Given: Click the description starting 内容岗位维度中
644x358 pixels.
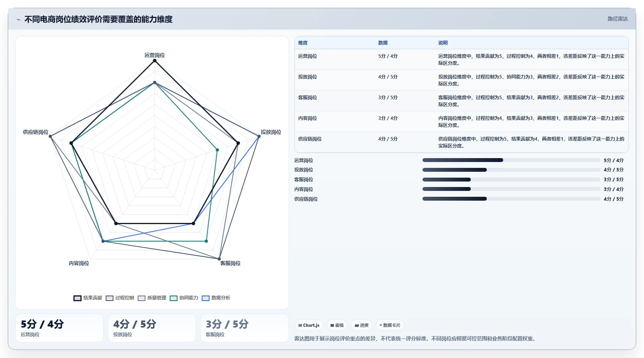Looking at the screenshot, I should click(x=531, y=122).
